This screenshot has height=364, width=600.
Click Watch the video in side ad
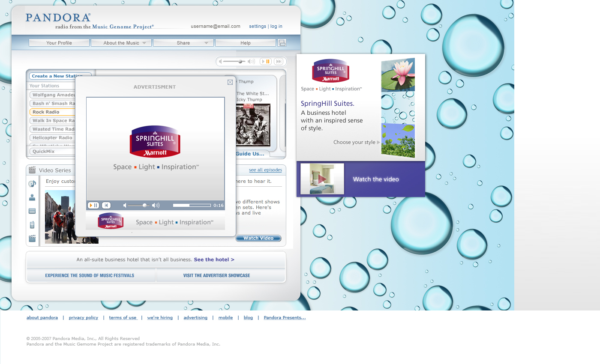(376, 179)
